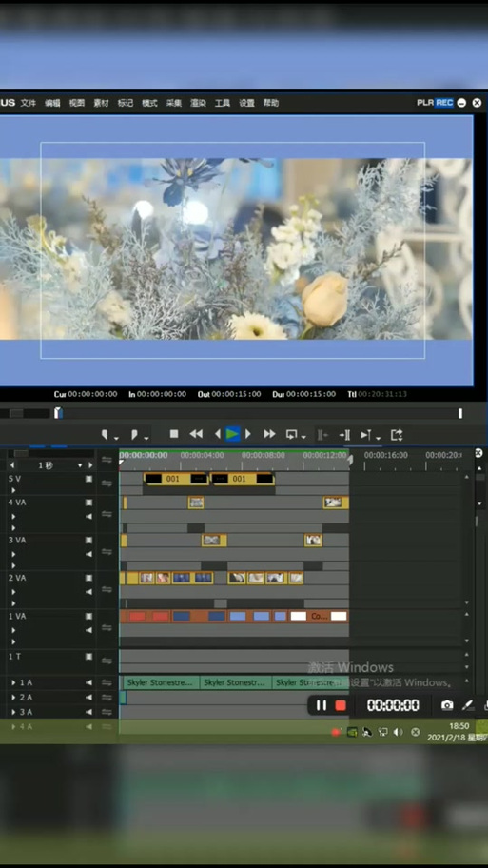Open the 设置 menu
Viewport: 488px width, 868px height.
pos(246,103)
